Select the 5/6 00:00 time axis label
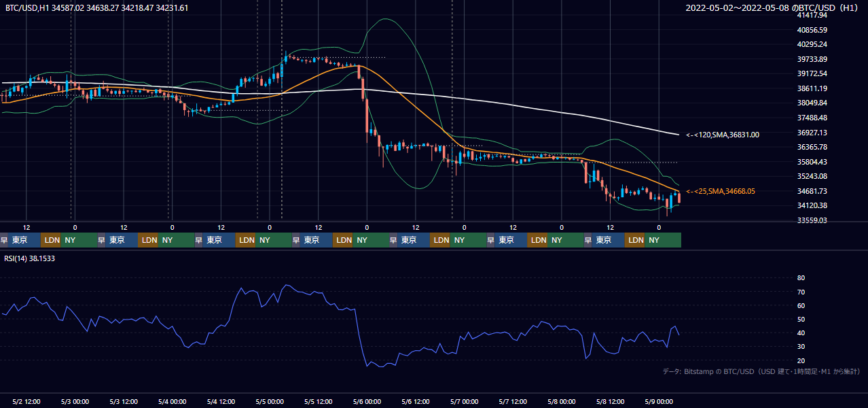Screen dimensions: 868x408 [x=367, y=402]
